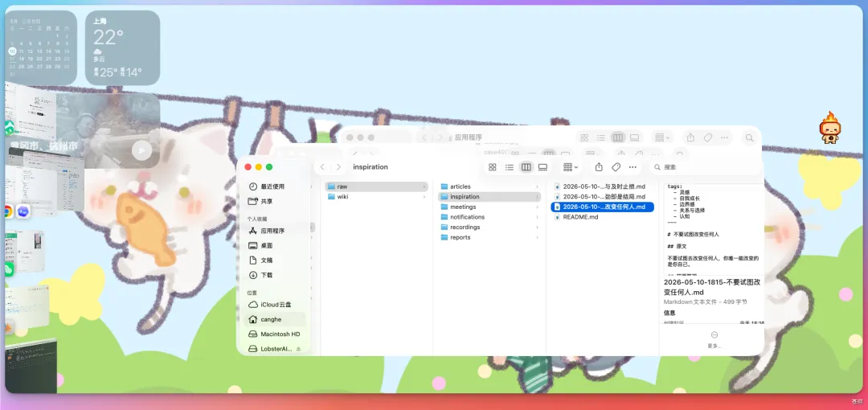Select file ending 与及时止损.md
868x410 pixels.
(602, 187)
